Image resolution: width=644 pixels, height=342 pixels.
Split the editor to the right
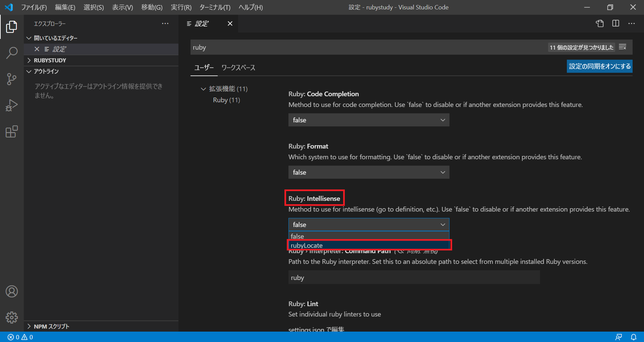[x=616, y=23]
